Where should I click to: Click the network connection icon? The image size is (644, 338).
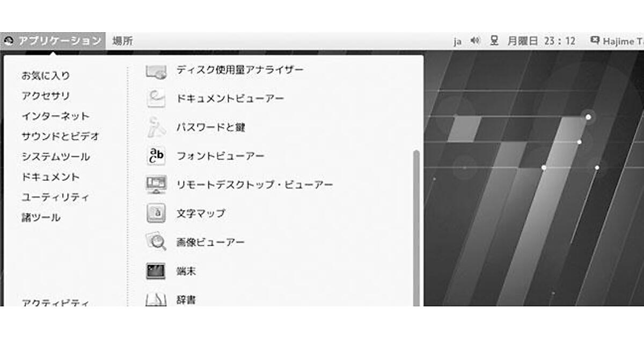pos(495,41)
